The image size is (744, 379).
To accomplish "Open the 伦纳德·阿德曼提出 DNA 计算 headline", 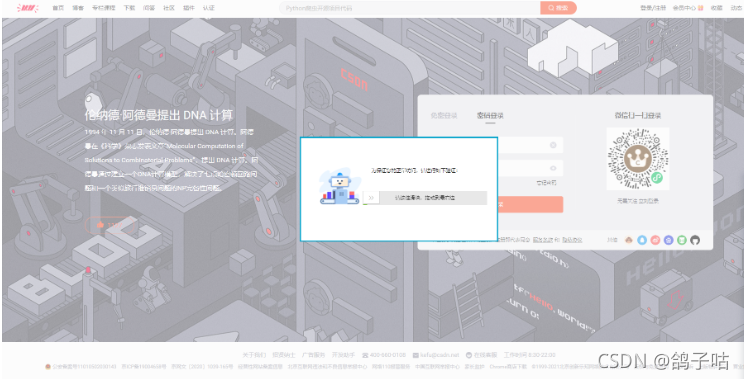I will 158,115.
